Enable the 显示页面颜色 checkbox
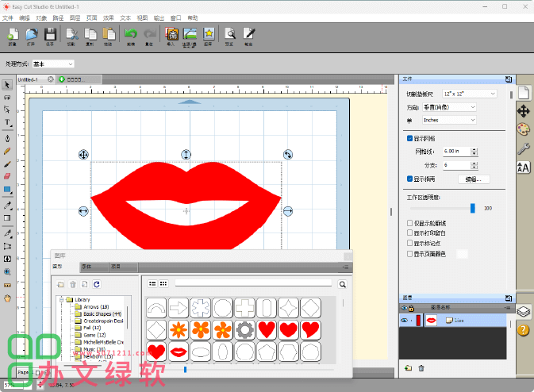 pos(410,254)
